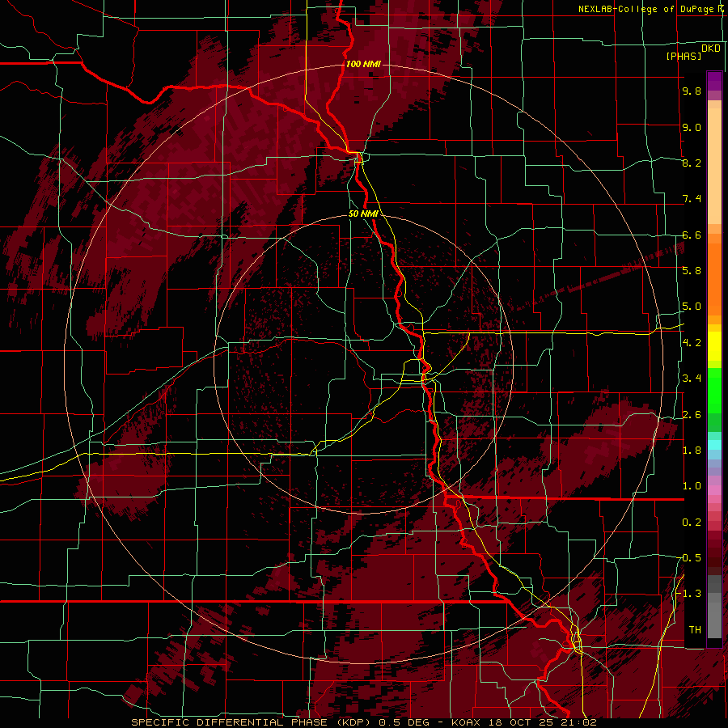Screen dimensions: 728x728
Task: Click the 1.8 value on the color scale
Action: [x=692, y=450]
